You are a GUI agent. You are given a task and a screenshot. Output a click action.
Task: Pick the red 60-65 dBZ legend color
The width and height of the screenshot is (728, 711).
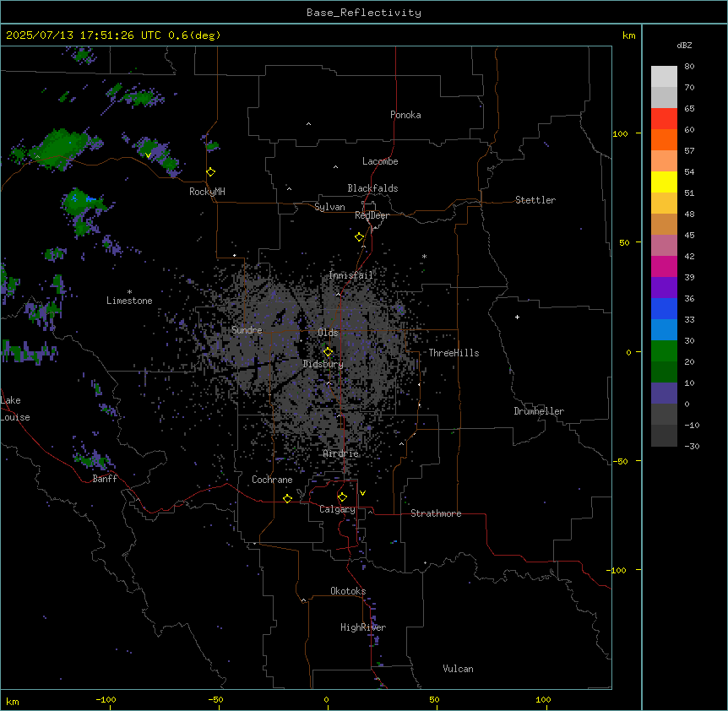[664, 119]
